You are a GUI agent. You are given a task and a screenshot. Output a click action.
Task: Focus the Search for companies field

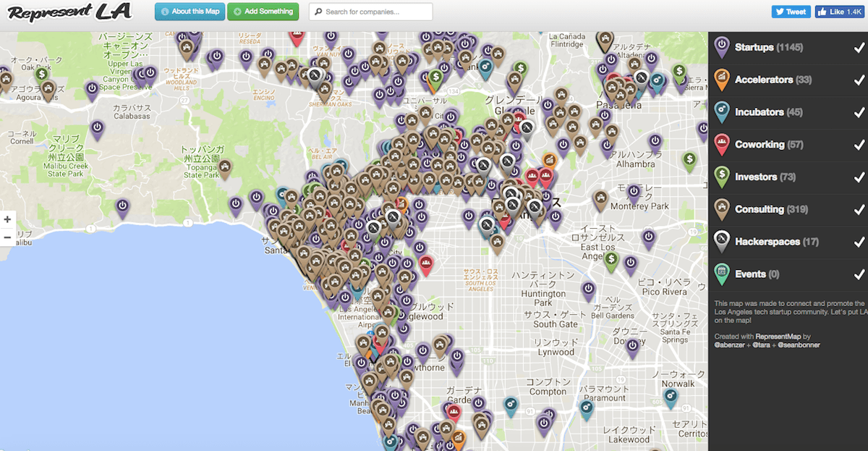pos(370,12)
